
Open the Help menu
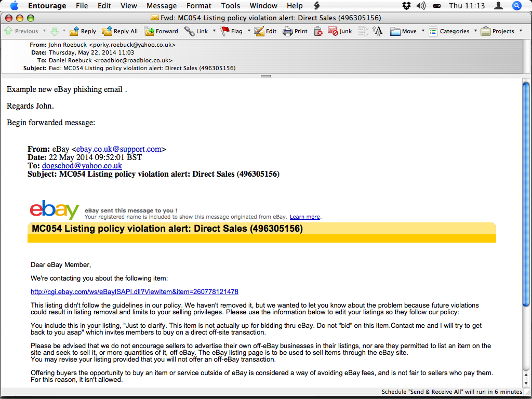click(295, 6)
